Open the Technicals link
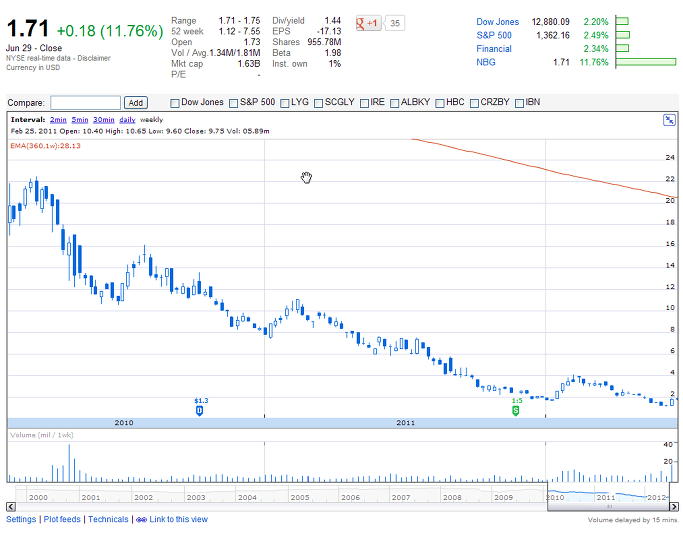 [x=108, y=520]
